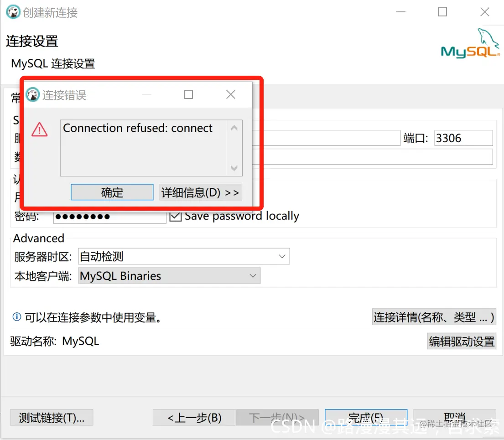
Task: Click the DBeaver logo in the main title bar
Action: pos(12,12)
